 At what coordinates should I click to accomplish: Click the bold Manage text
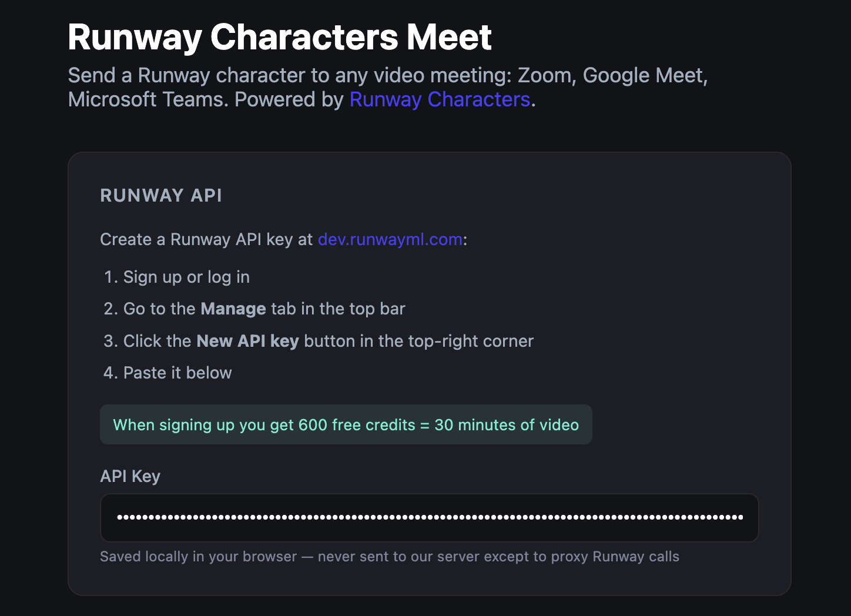click(x=233, y=309)
